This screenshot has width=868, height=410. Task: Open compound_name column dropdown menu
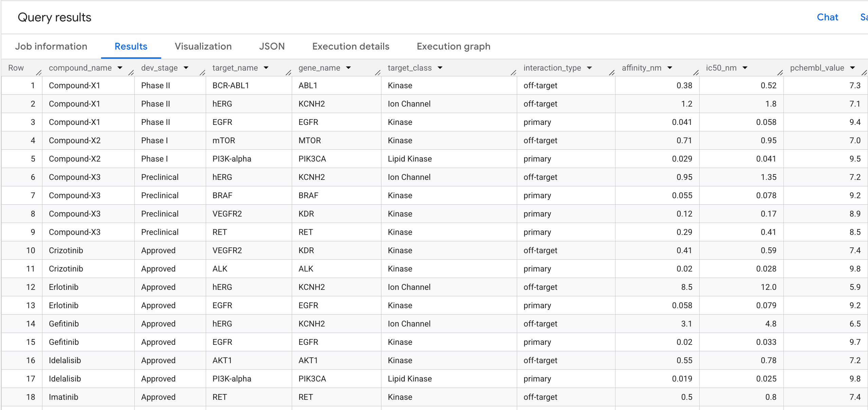pos(120,68)
